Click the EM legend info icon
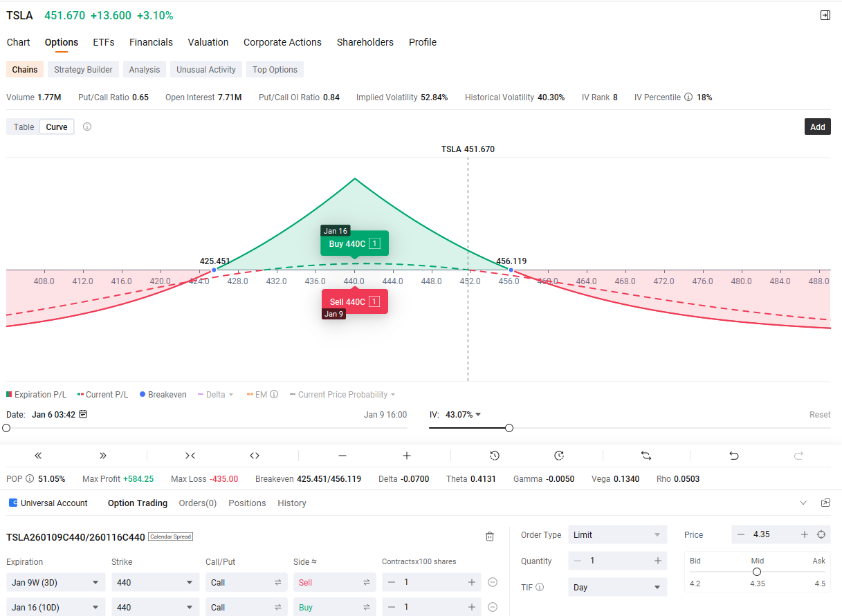This screenshot has width=842, height=616. point(274,395)
